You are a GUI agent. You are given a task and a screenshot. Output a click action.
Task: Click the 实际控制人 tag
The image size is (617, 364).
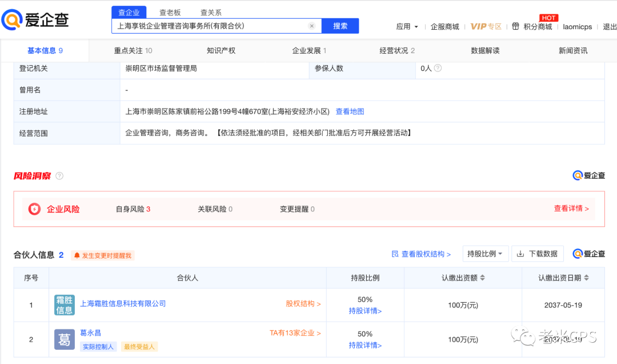tap(98, 347)
